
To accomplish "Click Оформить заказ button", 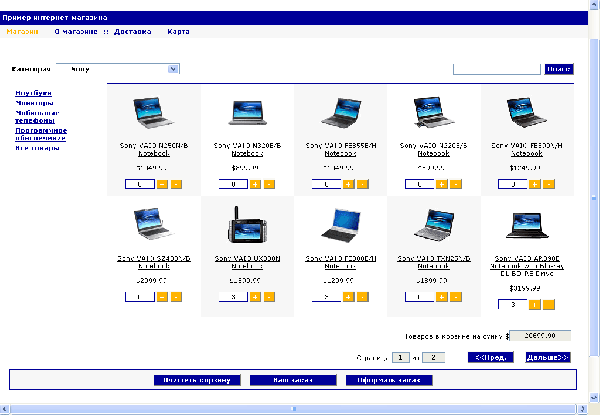I will pos(389,380).
